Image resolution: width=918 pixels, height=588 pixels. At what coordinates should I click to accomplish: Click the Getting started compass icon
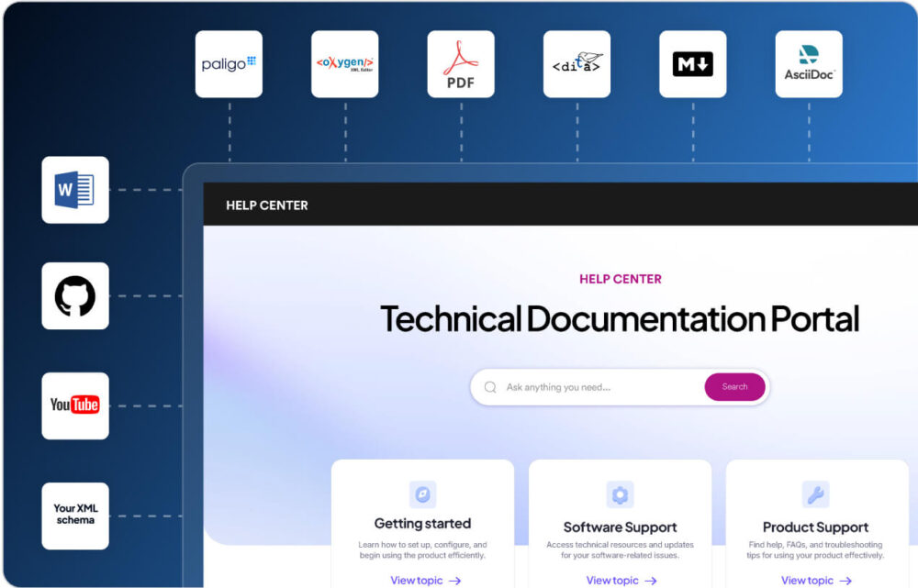tap(422, 494)
